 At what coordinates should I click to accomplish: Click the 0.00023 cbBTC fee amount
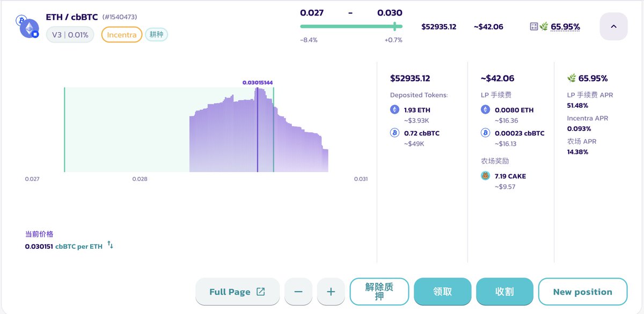click(x=519, y=133)
